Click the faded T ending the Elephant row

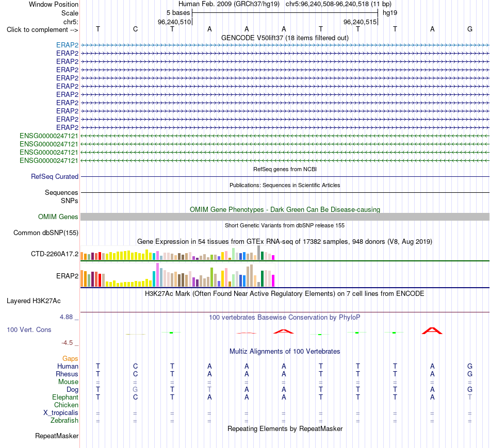470,397
